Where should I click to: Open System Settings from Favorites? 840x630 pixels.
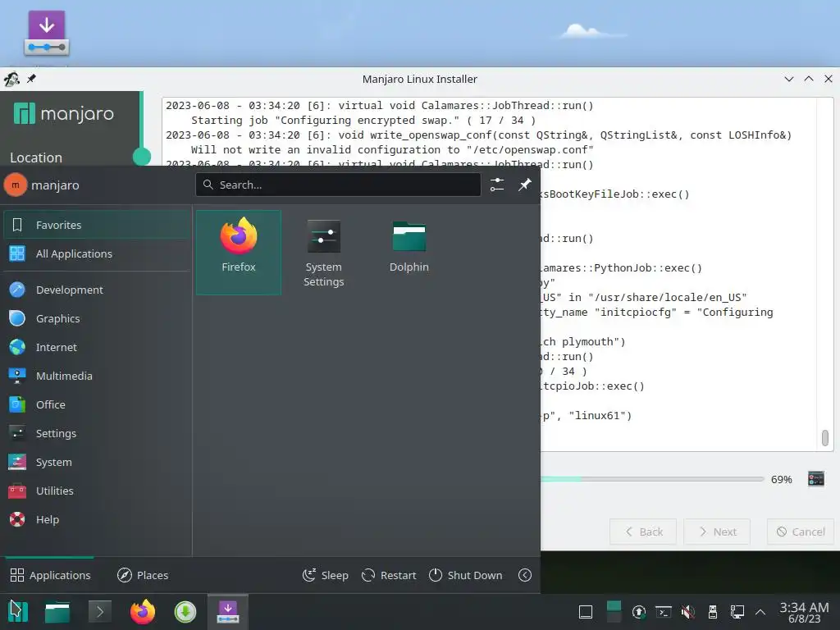(323, 253)
